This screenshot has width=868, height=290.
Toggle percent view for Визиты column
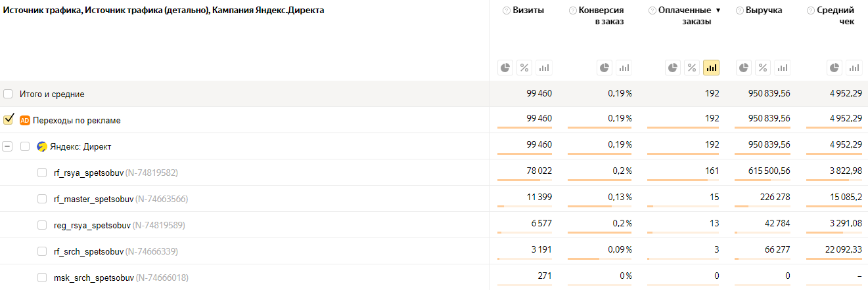524,68
